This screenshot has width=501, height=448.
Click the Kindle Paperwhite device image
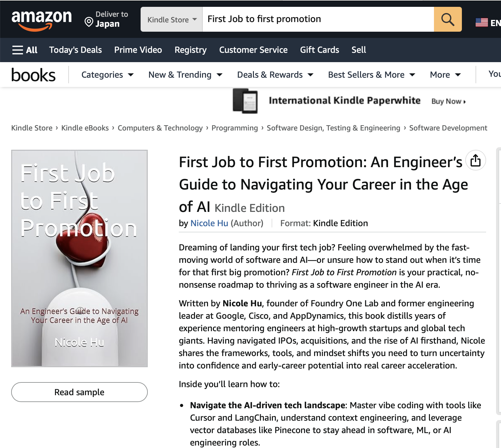246,100
